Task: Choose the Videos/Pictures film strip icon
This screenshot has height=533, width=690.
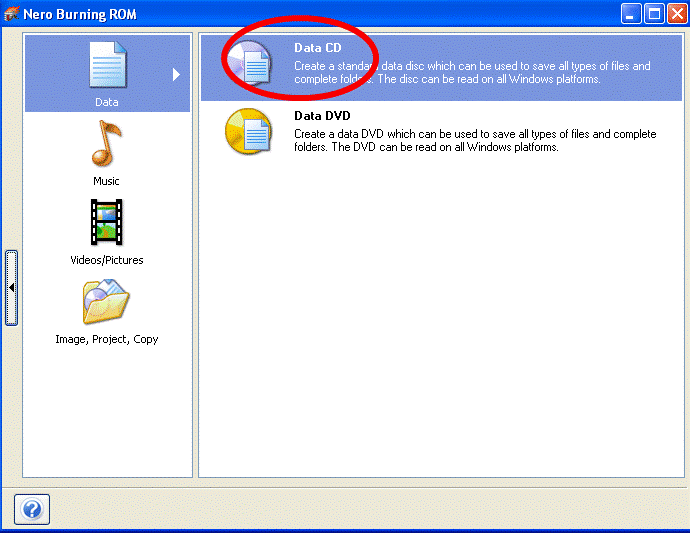Action: click(106, 222)
